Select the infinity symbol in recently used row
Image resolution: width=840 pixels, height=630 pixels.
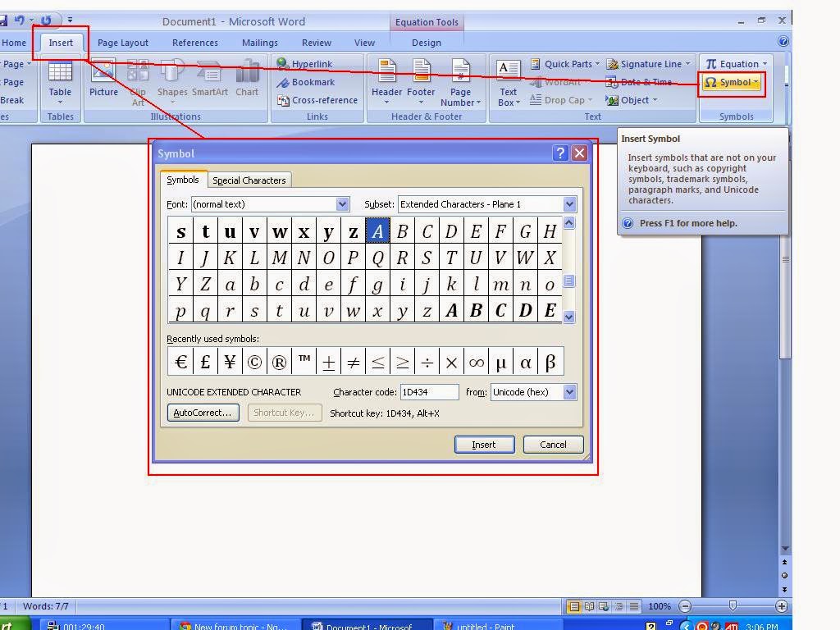tap(477, 361)
